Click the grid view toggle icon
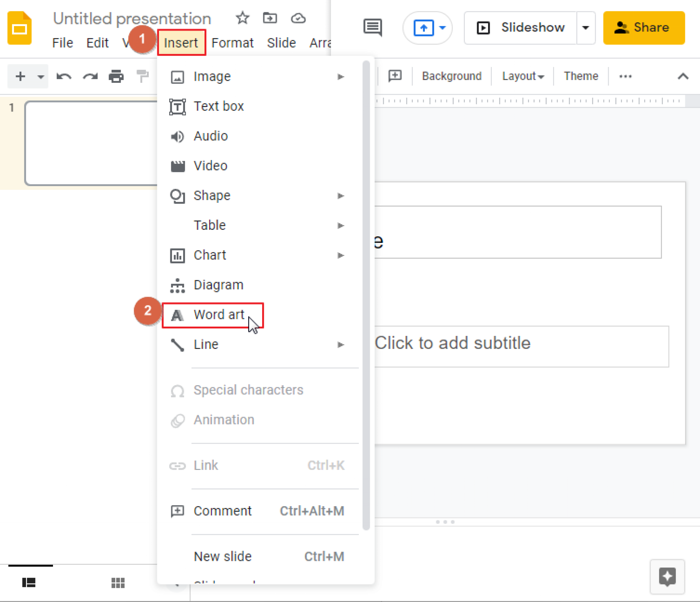Viewport: 700px width, 602px height. (118, 583)
